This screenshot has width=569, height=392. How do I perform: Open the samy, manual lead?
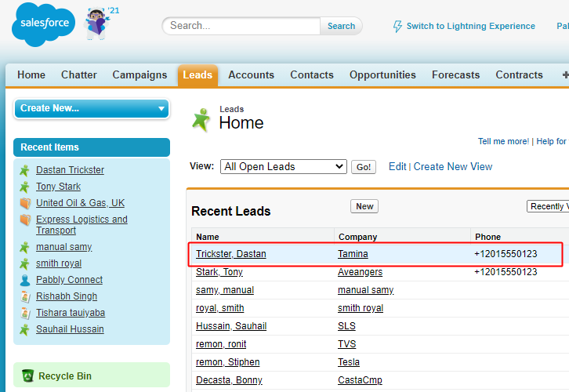click(x=225, y=290)
